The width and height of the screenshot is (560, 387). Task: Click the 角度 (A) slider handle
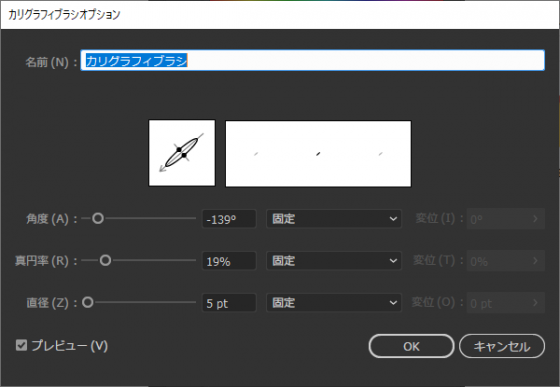98,218
